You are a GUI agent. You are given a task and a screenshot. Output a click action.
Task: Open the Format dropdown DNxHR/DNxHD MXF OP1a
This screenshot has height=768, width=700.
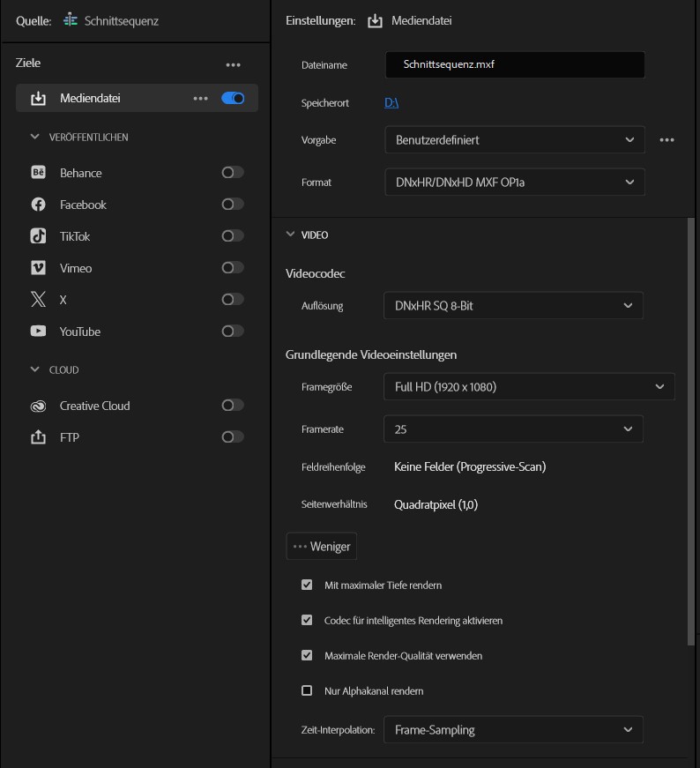pos(514,182)
